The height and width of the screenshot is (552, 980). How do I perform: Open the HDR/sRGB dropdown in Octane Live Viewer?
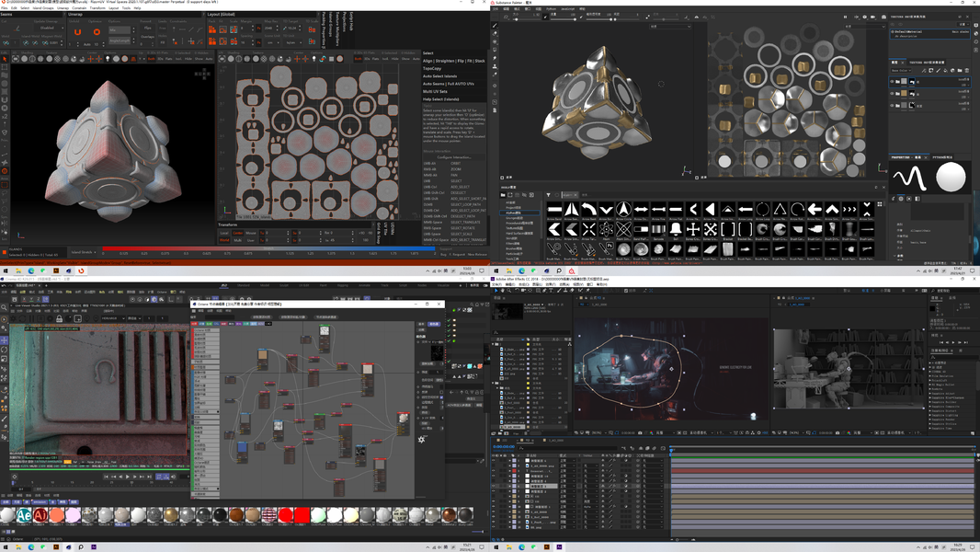point(112,318)
